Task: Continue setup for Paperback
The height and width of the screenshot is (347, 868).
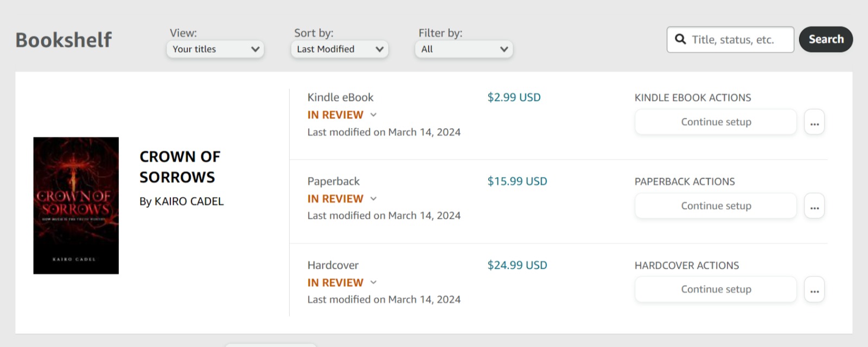Action: (x=716, y=206)
